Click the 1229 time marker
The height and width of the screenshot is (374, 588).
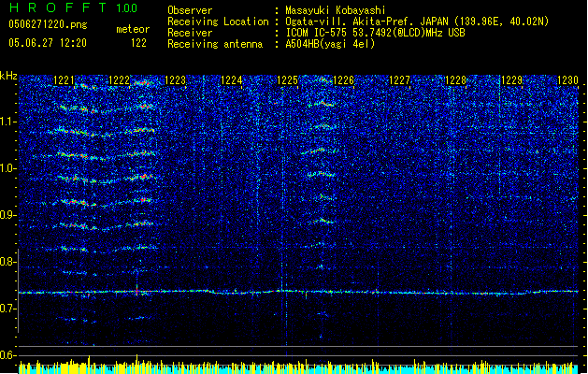512,79
